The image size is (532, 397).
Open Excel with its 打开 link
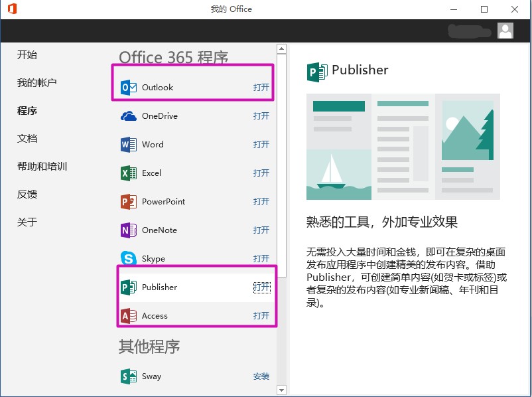pos(261,173)
